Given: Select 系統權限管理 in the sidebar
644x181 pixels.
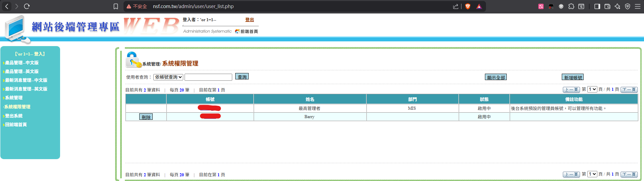Looking at the screenshot, I should click(17, 107).
